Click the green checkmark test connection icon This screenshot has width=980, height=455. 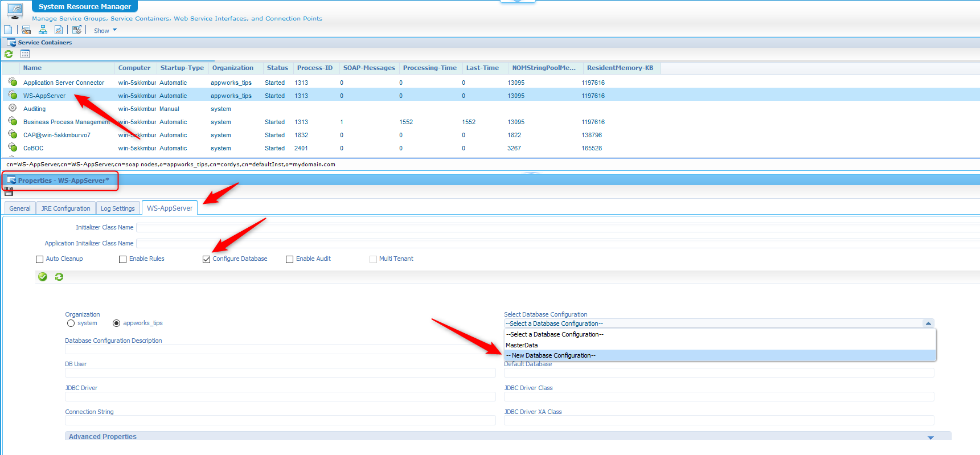click(x=43, y=277)
